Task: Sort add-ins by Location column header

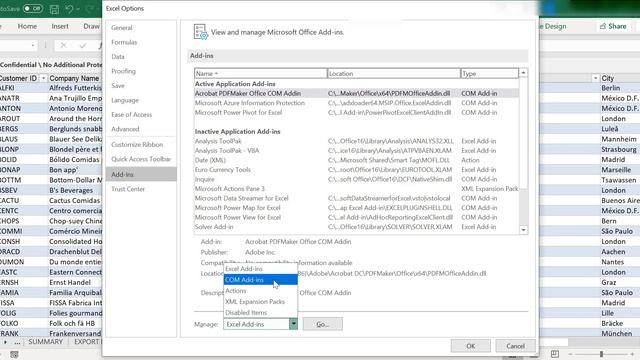Action: coord(393,73)
